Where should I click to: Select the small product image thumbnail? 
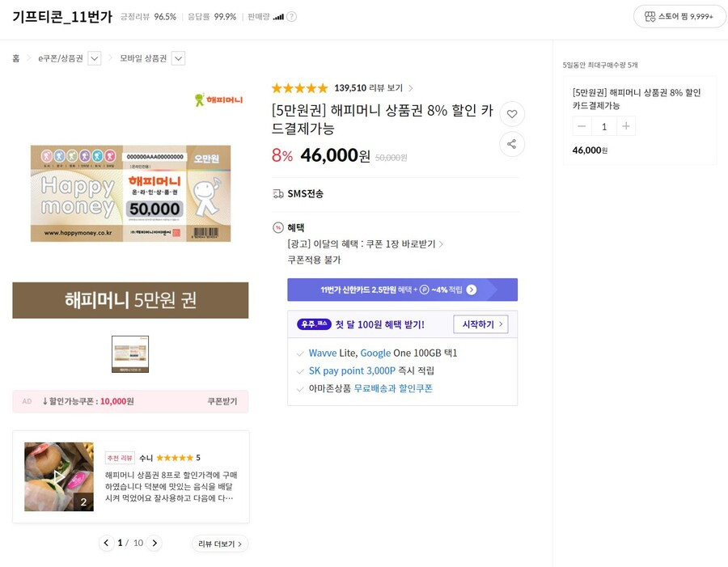(x=130, y=354)
